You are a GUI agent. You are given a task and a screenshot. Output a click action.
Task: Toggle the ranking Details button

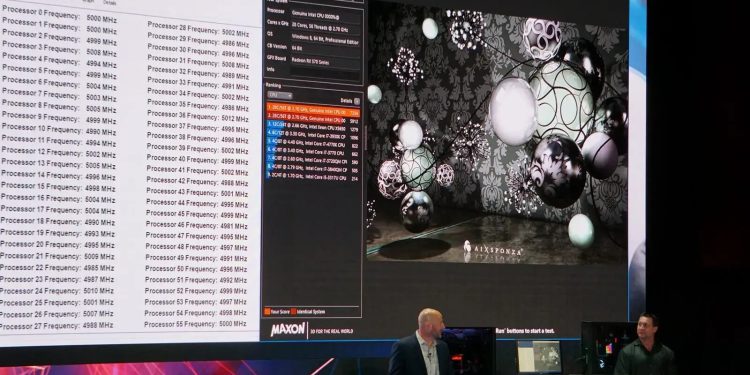click(357, 101)
